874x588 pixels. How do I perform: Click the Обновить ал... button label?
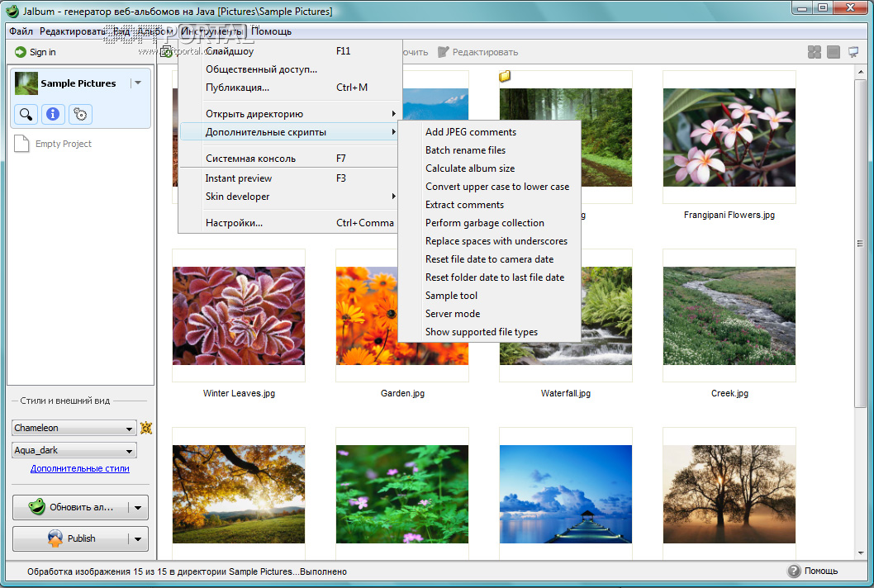pyautogui.click(x=82, y=507)
